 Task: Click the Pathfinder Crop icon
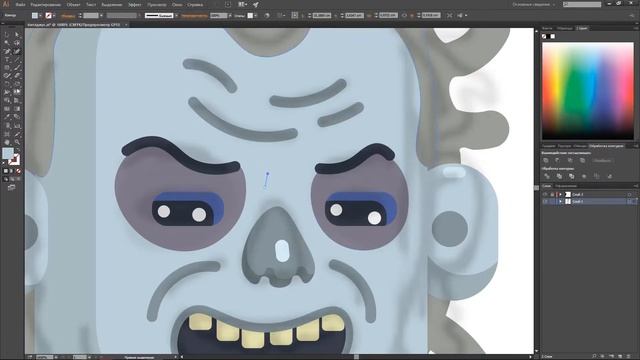click(x=584, y=176)
